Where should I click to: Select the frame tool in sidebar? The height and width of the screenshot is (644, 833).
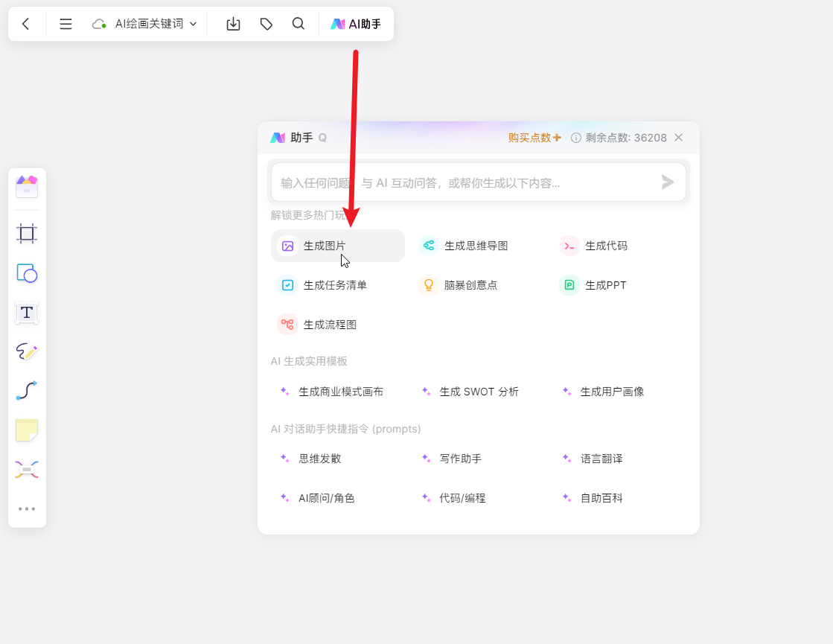point(27,233)
